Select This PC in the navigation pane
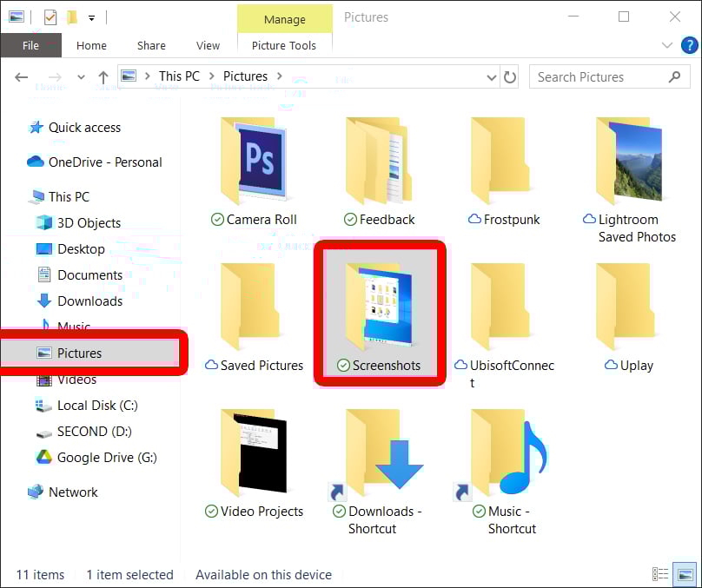 (x=69, y=196)
